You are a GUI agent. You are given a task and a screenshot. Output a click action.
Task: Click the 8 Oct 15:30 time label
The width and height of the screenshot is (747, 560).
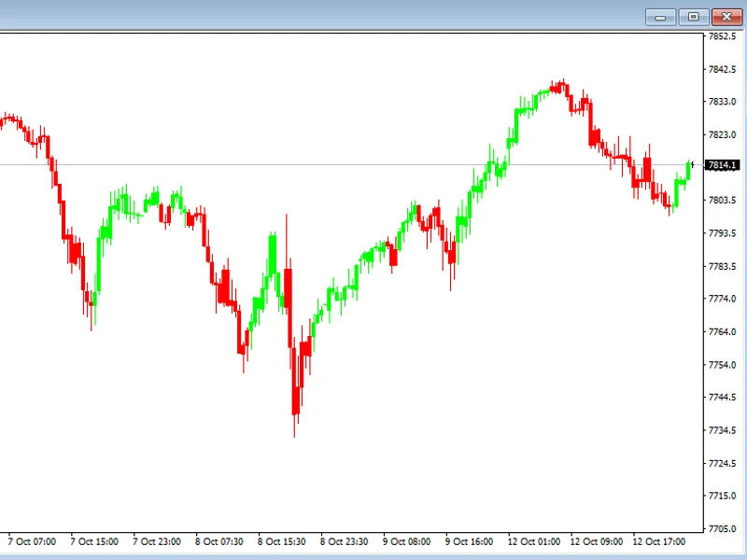tap(282, 542)
